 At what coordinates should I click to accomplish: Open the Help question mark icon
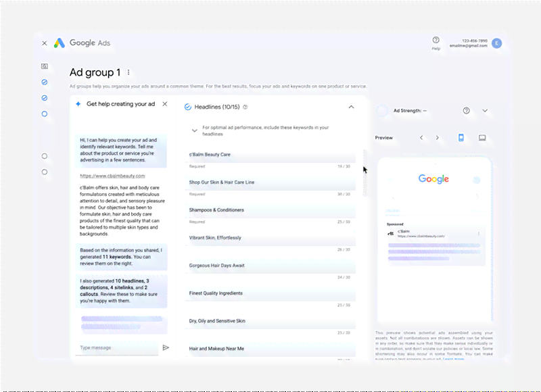[436, 40]
